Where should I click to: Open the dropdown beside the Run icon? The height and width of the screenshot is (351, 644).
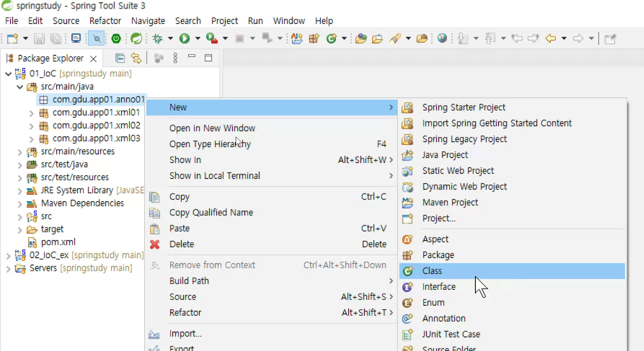pos(198,38)
